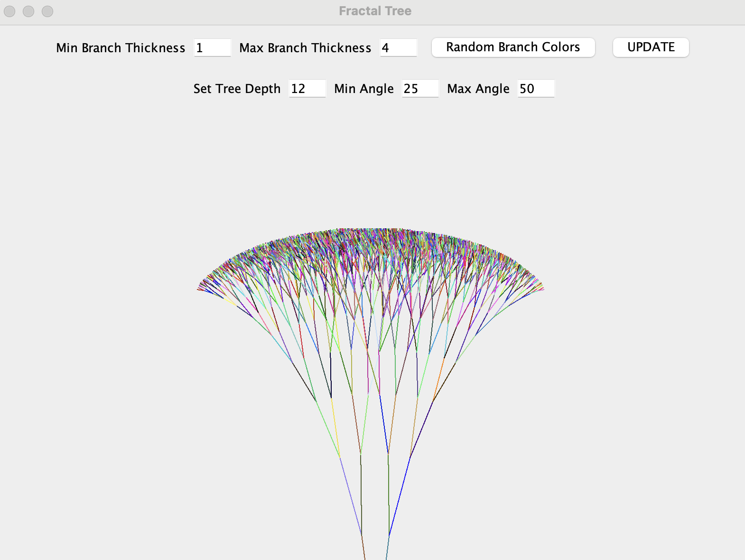Click the Min Angle label text
This screenshot has height=560, width=745.
click(x=364, y=89)
